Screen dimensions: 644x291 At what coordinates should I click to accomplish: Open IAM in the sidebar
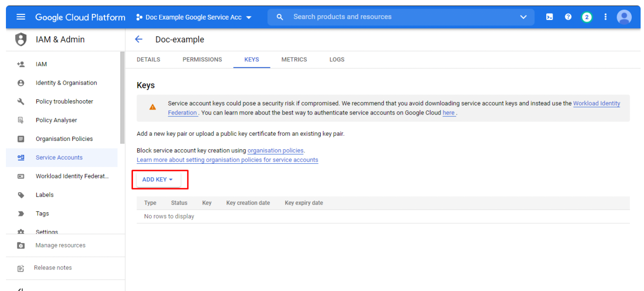[x=62, y=64]
